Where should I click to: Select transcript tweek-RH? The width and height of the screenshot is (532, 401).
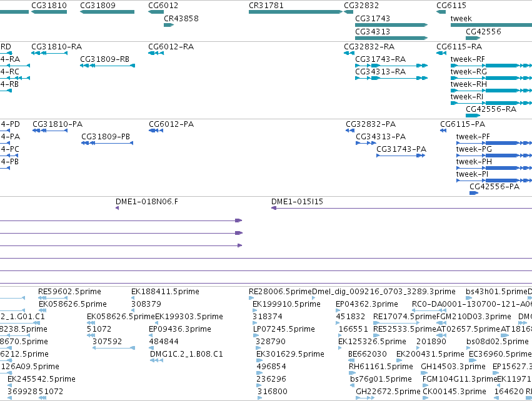[469, 84]
